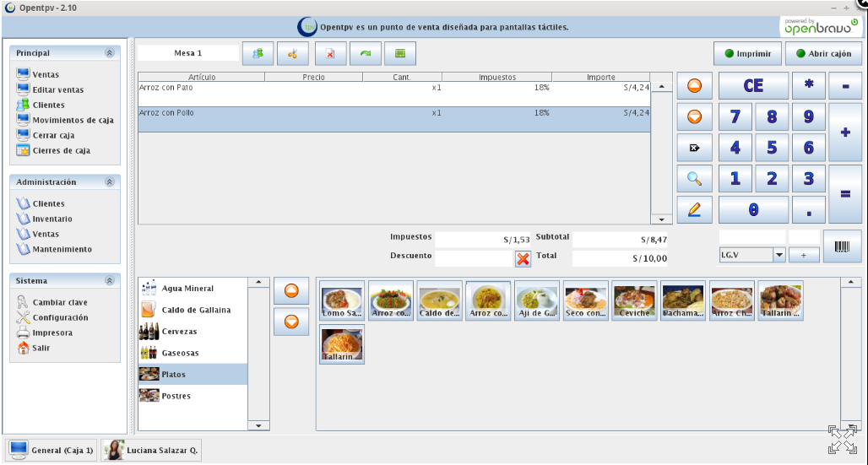
Task: Open the I.G.V tax dropdown
Action: (779, 255)
